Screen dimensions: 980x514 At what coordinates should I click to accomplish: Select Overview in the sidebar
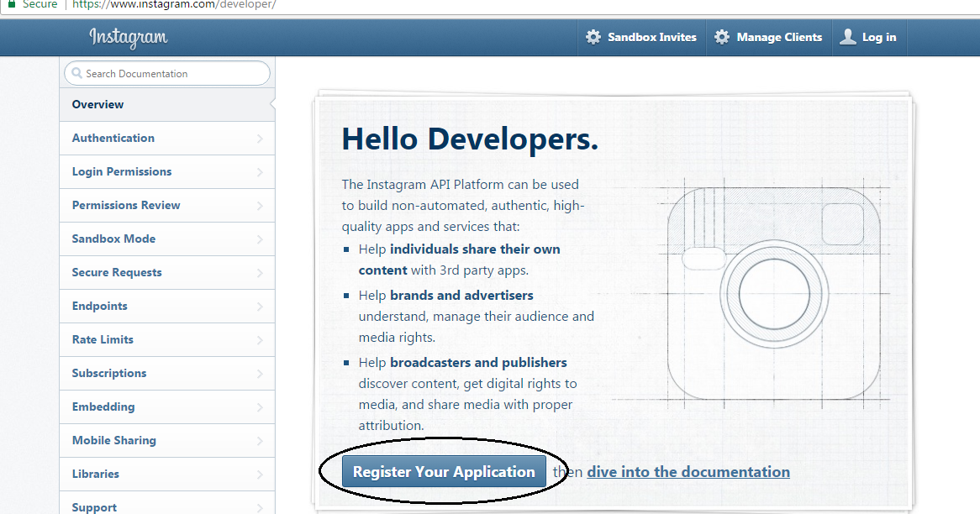[x=97, y=104]
